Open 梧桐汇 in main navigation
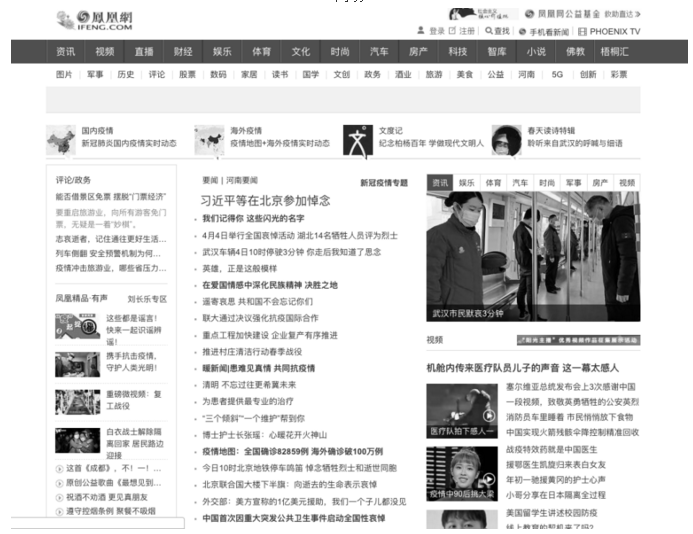This screenshot has width=693, height=534. (614, 52)
